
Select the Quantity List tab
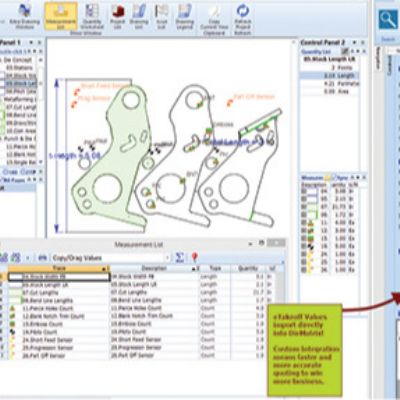[x=316, y=52]
